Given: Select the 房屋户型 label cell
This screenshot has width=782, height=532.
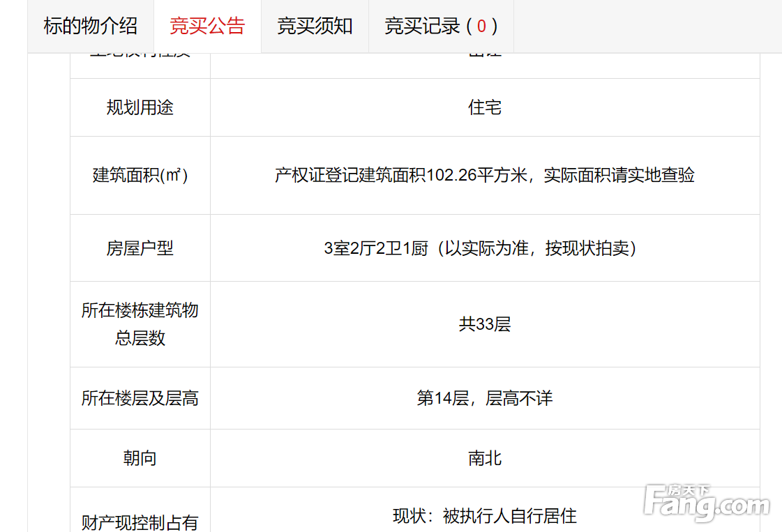Looking at the screenshot, I should pos(140,248).
